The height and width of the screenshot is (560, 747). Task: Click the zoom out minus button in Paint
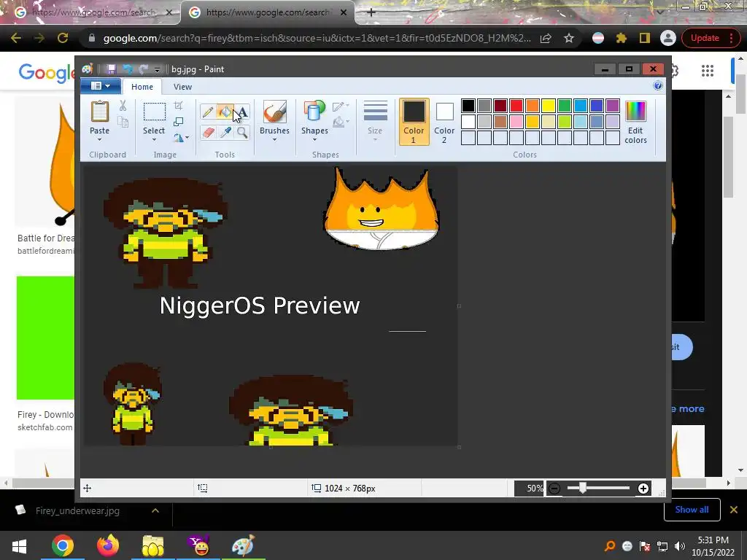click(x=554, y=488)
